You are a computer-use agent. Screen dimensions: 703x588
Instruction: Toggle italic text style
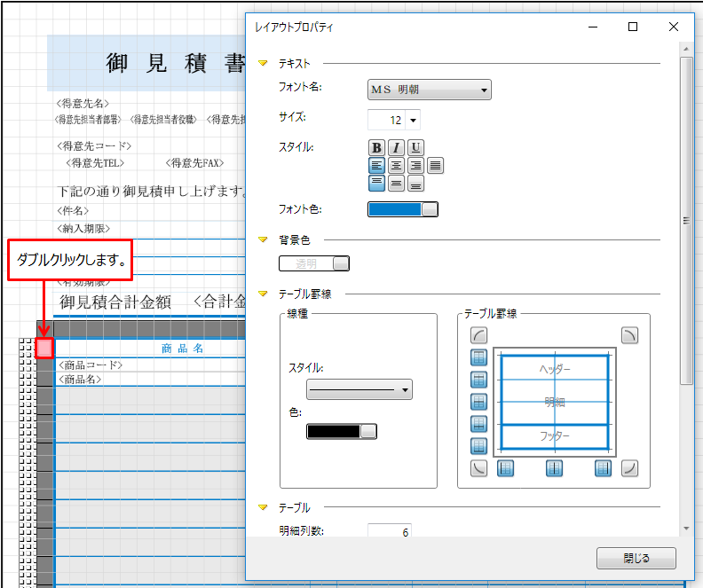click(x=396, y=147)
